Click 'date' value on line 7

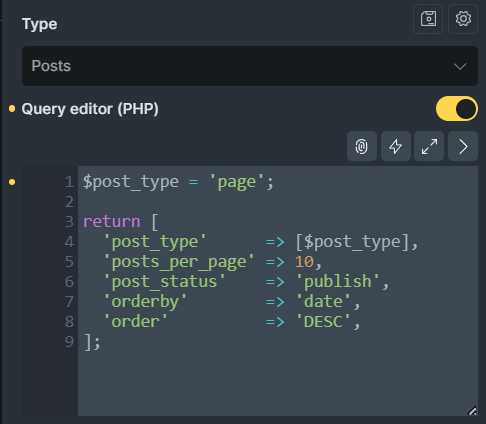[323, 302]
